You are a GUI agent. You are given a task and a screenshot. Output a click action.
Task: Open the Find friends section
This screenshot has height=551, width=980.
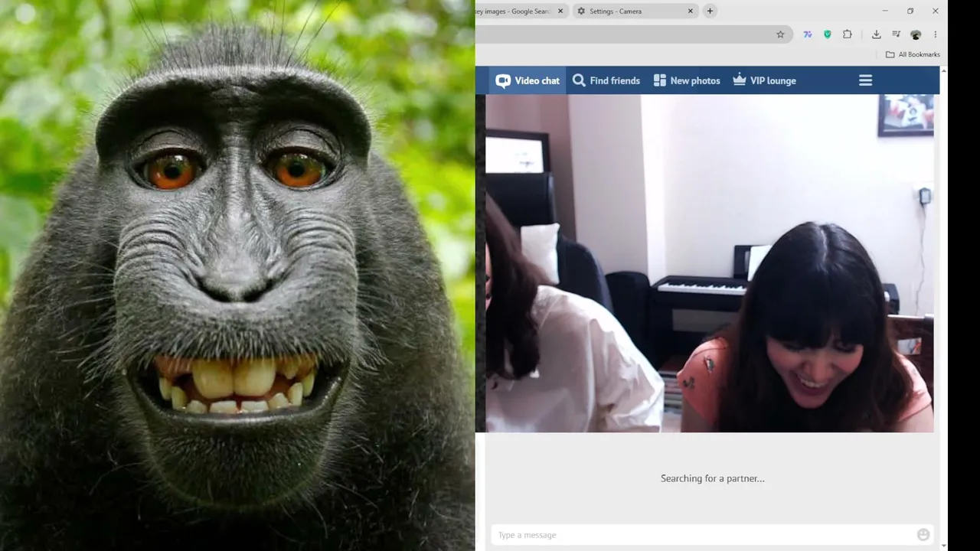click(x=606, y=80)
